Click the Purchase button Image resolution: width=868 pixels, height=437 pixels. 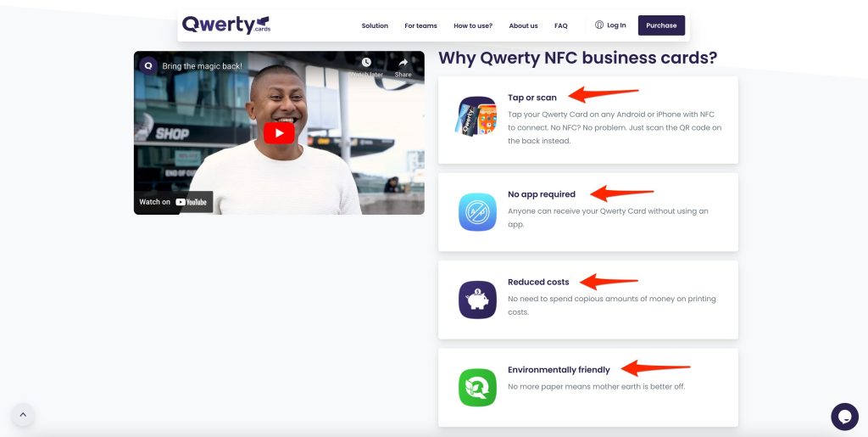(661, 25)
